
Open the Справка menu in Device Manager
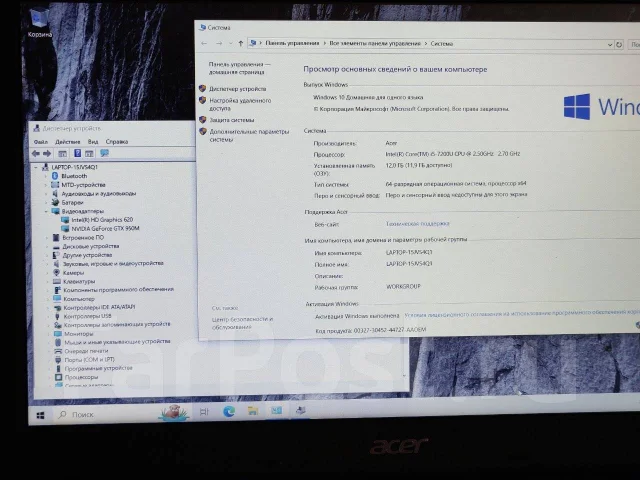coord(117,142)
